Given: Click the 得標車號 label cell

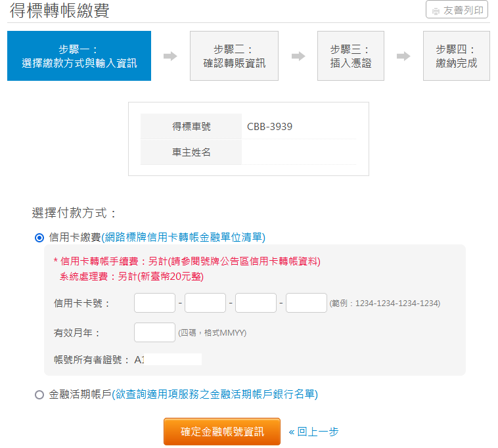Looking at the screenshot, I should (191, 126).
